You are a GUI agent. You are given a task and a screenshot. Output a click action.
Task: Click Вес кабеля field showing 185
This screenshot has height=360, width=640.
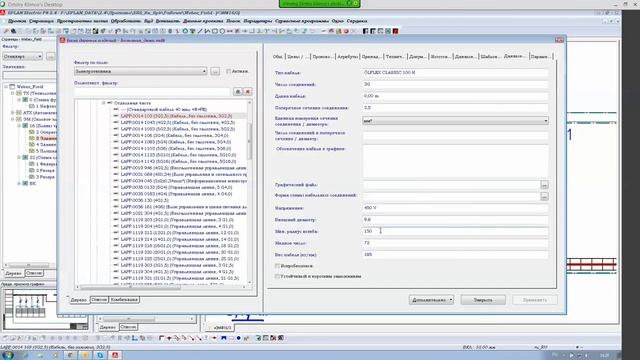coord(455,255)
